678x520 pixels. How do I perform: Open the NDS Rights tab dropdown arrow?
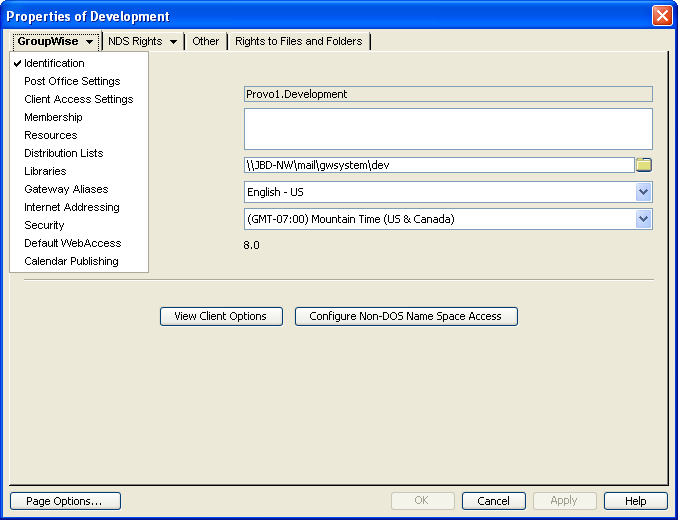click(x=174, y=42)
